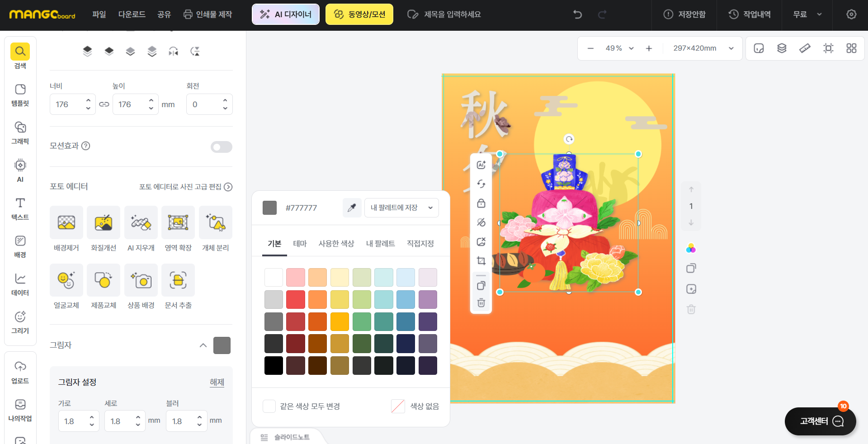
Task: Open the 다운로드 menu
Action: (132, 14)
